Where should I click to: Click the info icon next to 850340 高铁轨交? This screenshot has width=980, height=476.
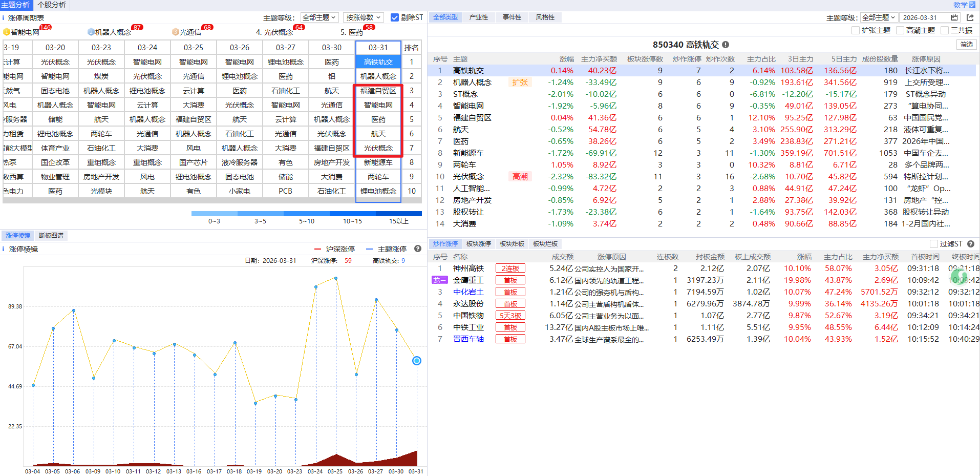[726, 45]
